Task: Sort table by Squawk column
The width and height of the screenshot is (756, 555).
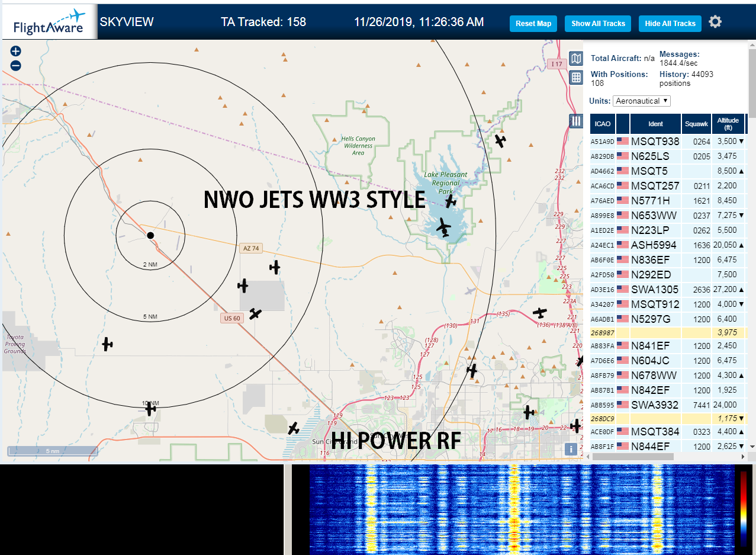Action: click(696, 124)
